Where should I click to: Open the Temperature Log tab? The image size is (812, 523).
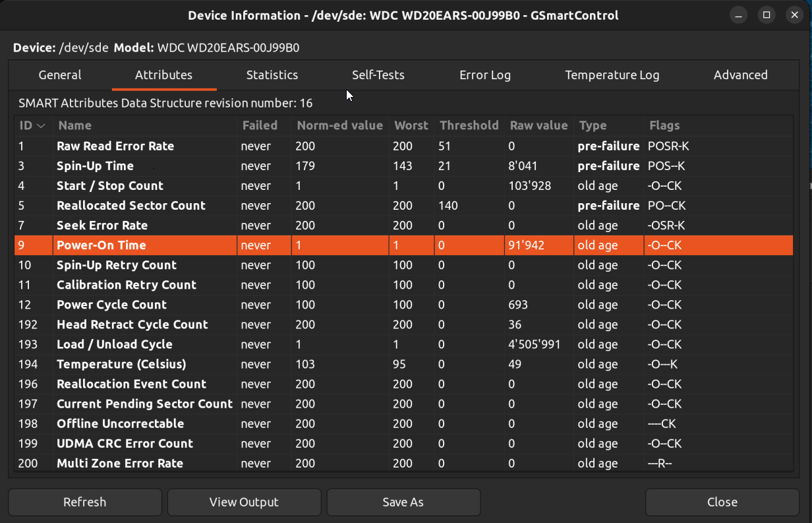pyautogui.click(x=612, y=75)
